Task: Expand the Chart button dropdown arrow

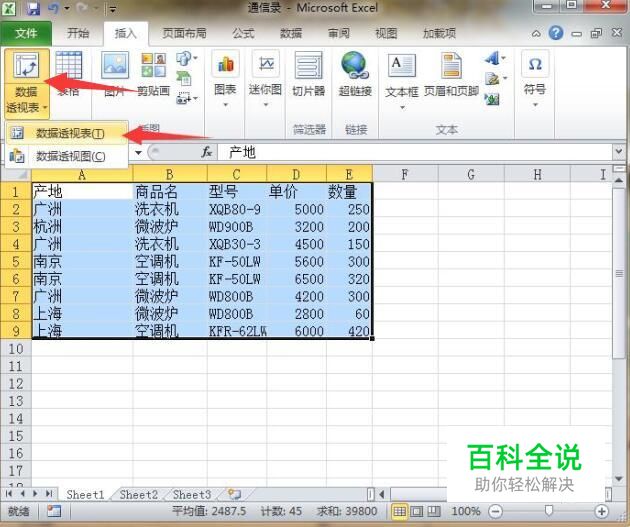Action: (225, 105)
